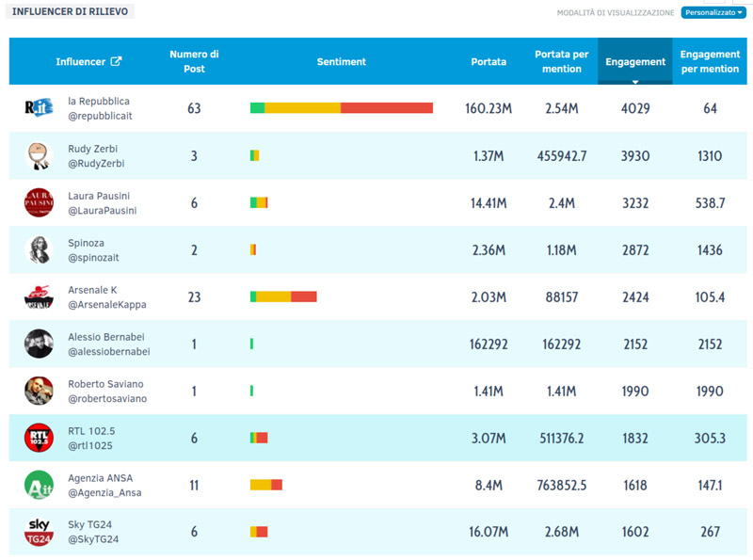Screen dimensions: 753x560
Task: Click la Repubblica engagement value 4029
Action: point(635,108)
